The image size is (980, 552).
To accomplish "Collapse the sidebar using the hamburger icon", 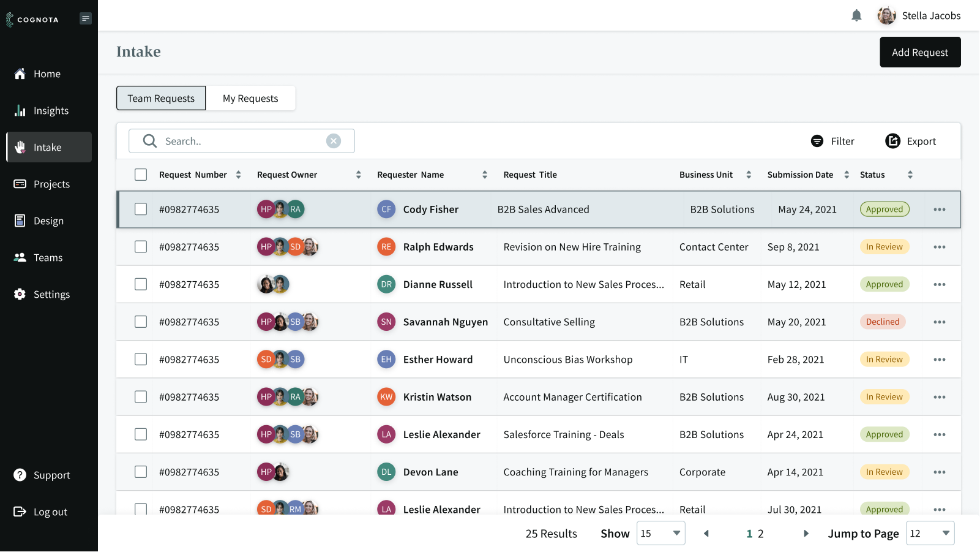I will coord(85,18).
